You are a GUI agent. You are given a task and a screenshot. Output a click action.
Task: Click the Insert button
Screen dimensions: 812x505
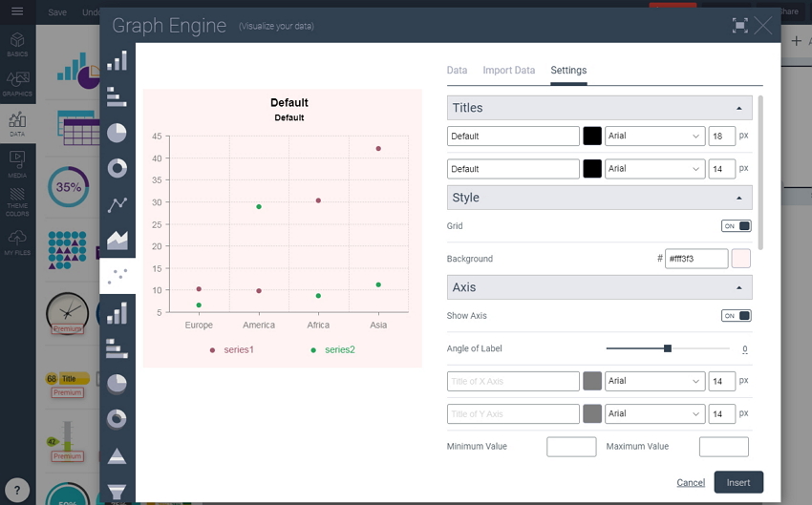point(737,482)
